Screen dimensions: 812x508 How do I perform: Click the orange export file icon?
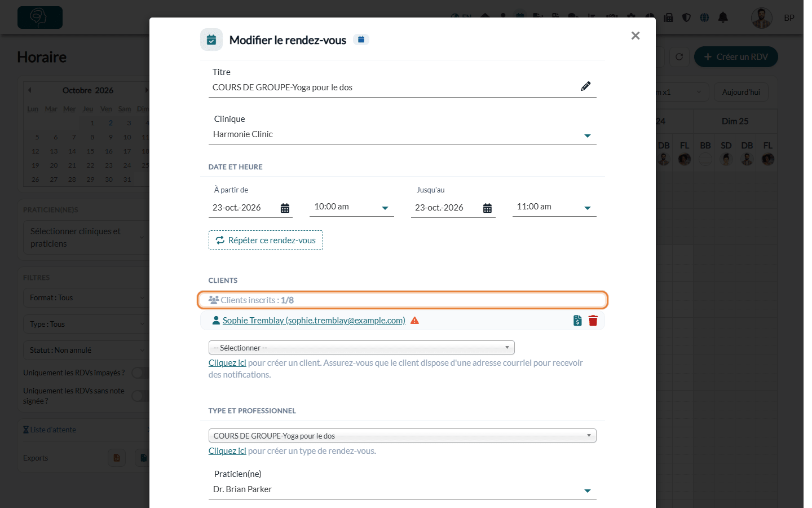(x=117, y=458)
